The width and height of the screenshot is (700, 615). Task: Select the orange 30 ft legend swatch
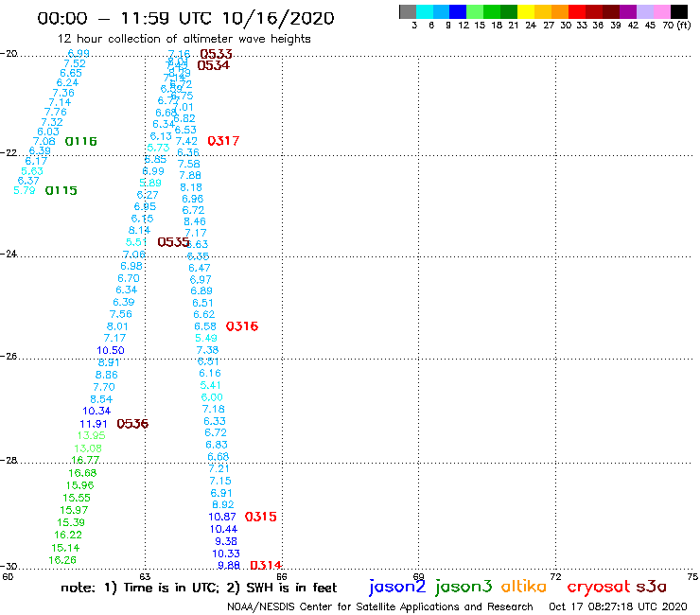tap(560, 11)
